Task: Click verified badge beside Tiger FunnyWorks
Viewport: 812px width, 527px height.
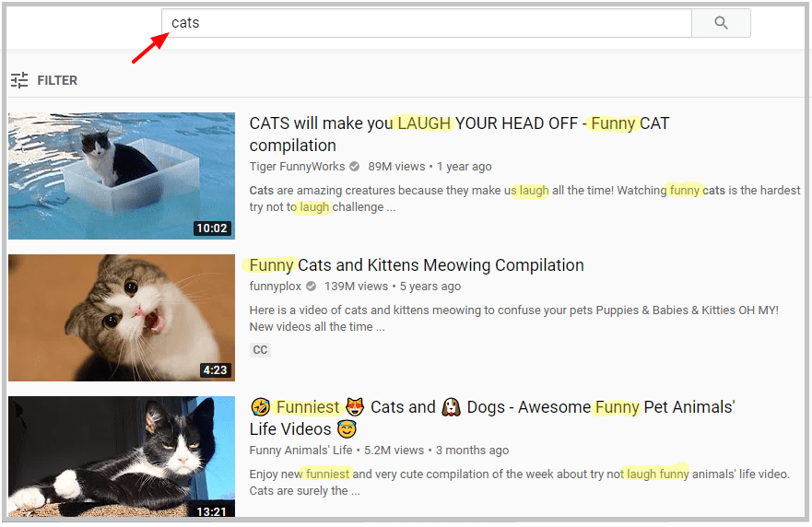Action: point(354,166)
